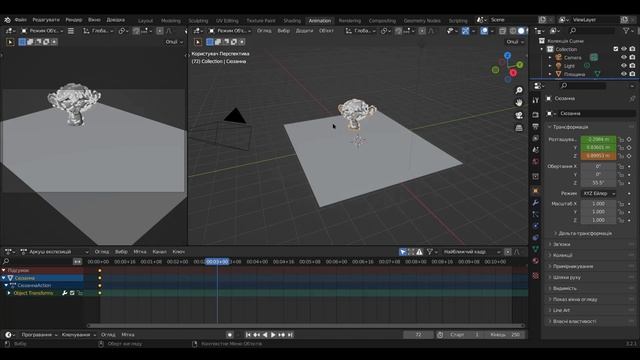Open the Object properties orange square tab

[536, 191]
